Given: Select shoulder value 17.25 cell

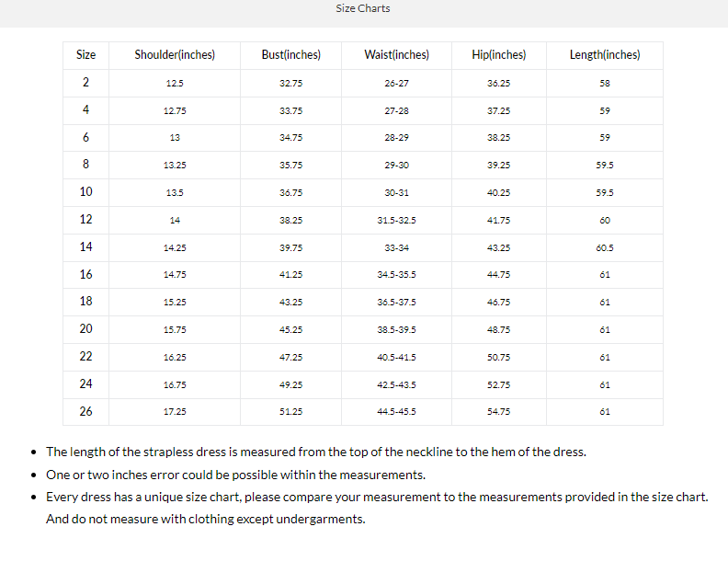Looking at the screenshot, I should 175,412.
